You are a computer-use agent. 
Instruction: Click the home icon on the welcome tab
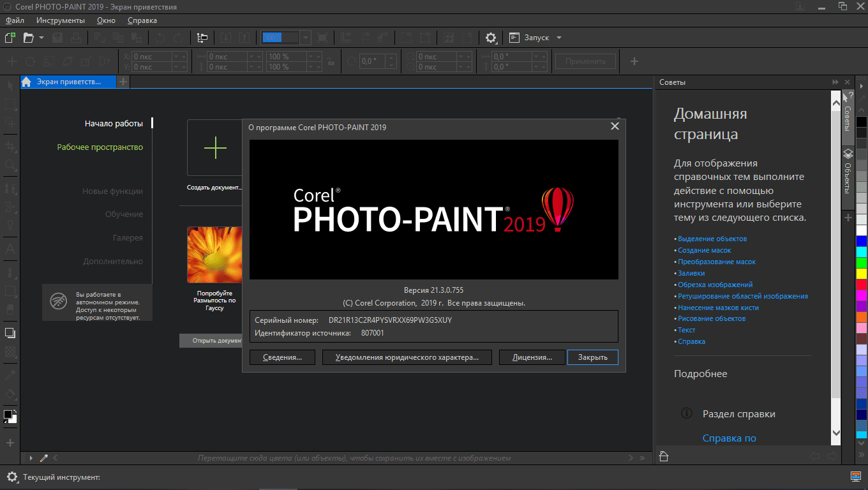point(26,82)
